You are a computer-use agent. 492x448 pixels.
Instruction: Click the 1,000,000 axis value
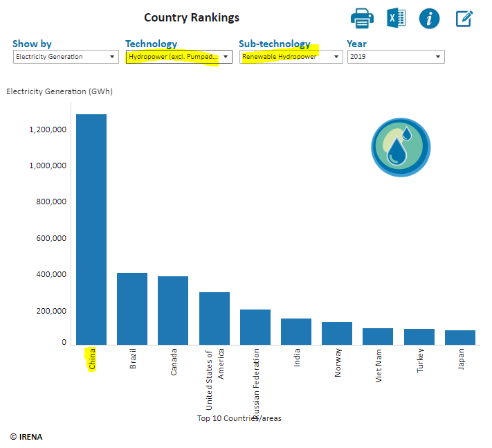[x=48, y=165]
